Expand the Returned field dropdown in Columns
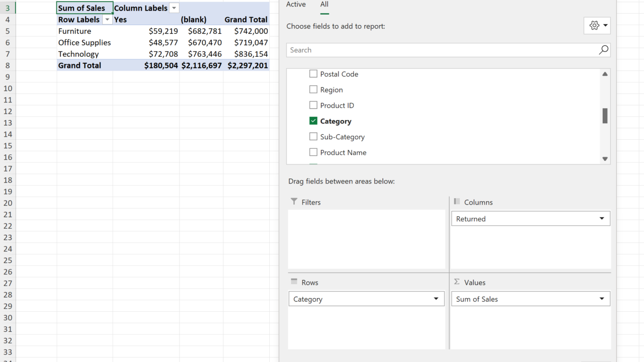644x362 pixels. click(602, 219)
